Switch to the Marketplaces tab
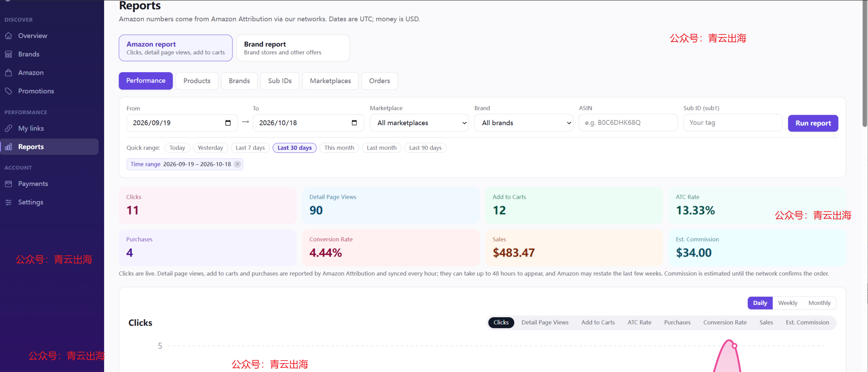 [x=330, y=81]
